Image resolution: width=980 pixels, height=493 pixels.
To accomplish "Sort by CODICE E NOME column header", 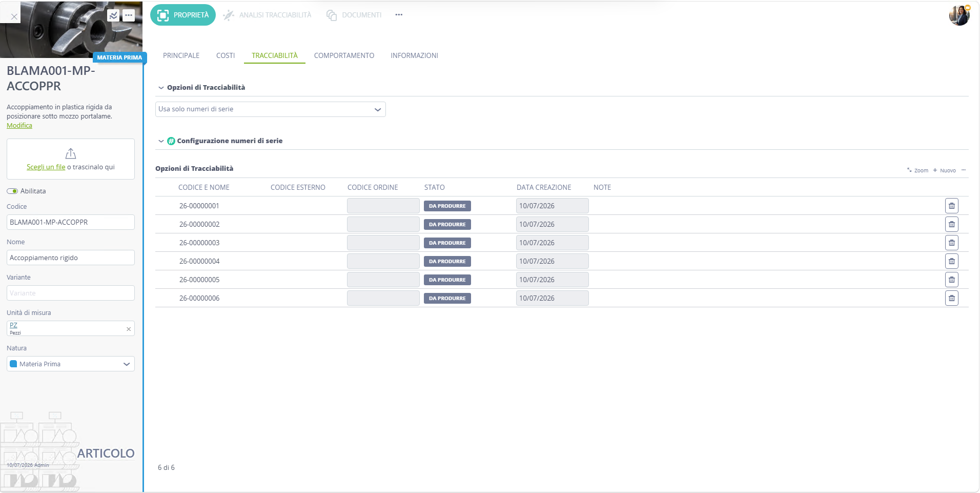I will tap(204, 187).
